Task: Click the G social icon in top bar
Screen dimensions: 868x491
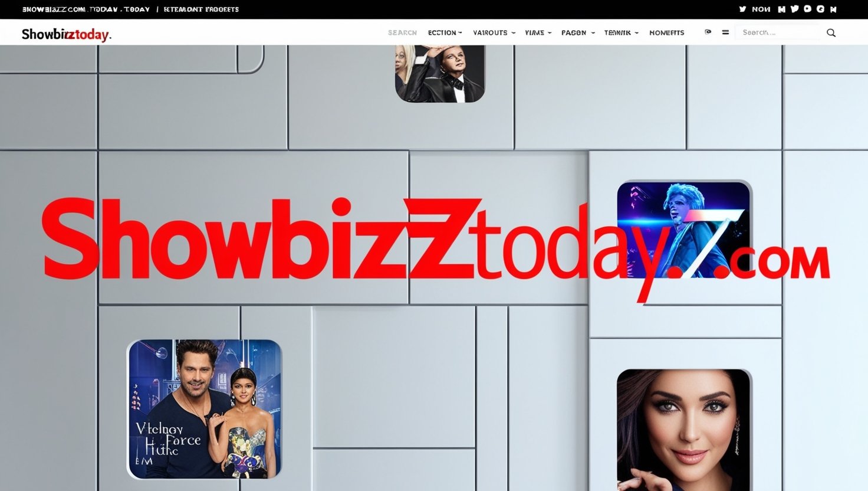Action: (x=820, y=9)
